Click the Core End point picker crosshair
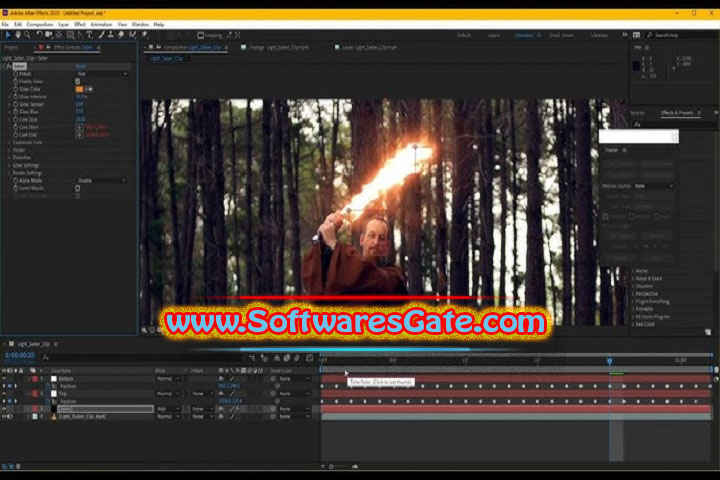 pos(79,135)
